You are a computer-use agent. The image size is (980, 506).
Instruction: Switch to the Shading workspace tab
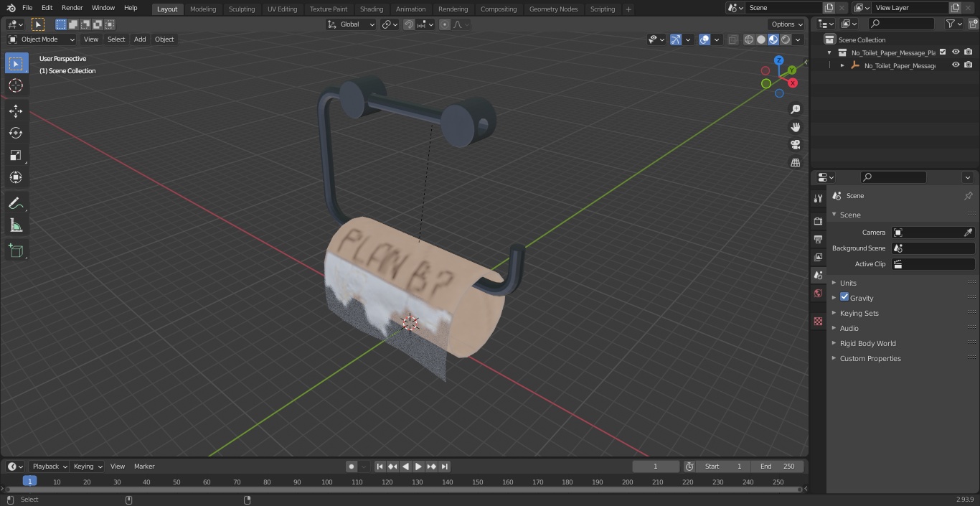[372, 9]
